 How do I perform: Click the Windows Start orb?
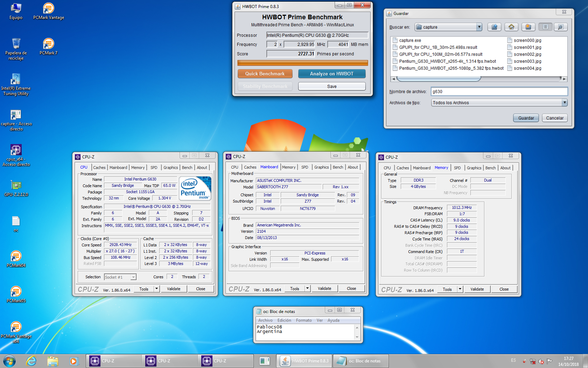9,361
